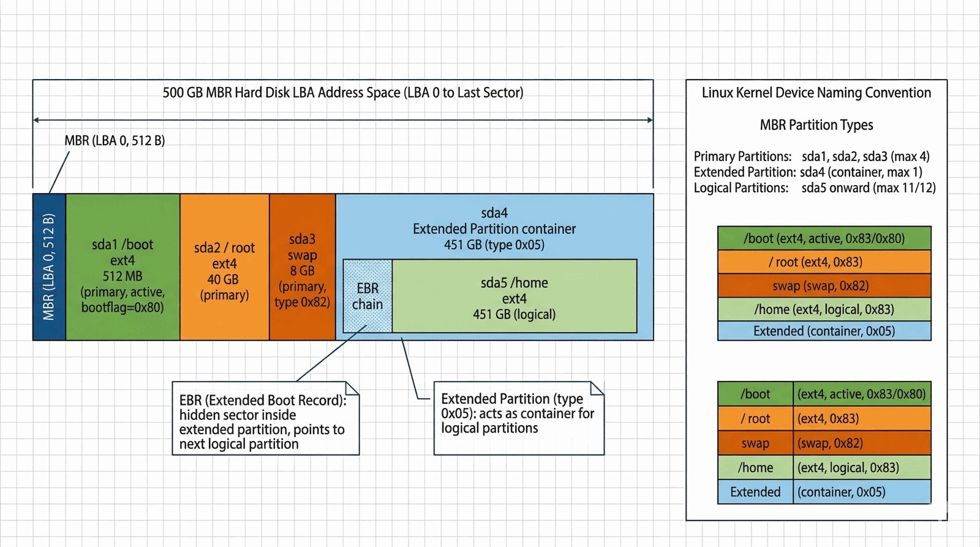This screenshot has width=980, height=547.
Task: Click the Extended Partition (type 0x05) callout note
Action: pyautogui.click(x=518, y=418)
